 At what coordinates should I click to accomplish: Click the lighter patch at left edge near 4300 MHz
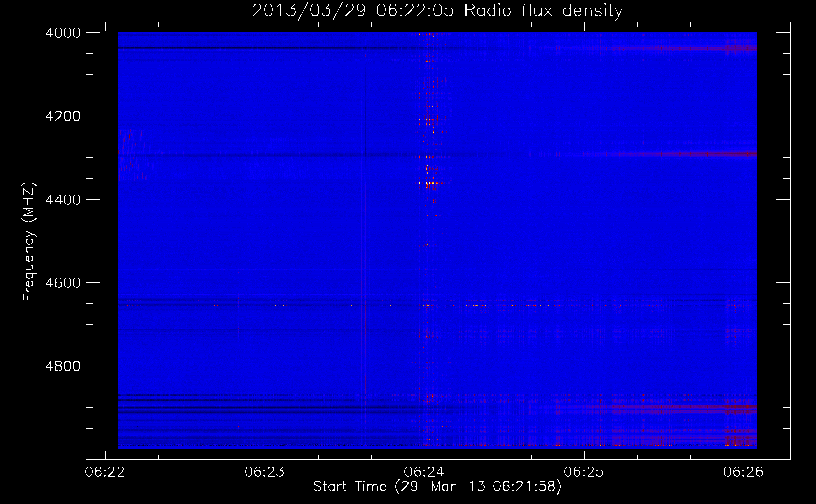(131, 154)
